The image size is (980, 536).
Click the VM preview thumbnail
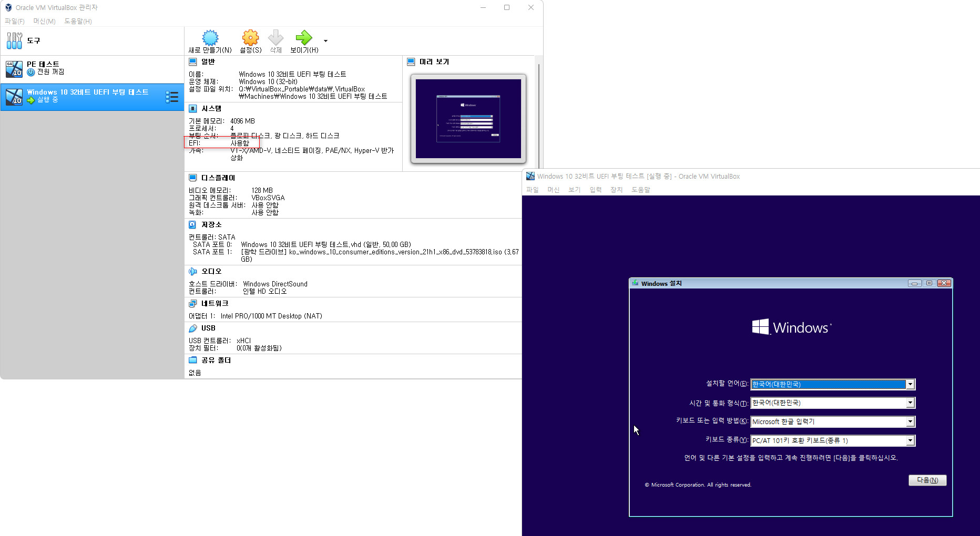468,119
